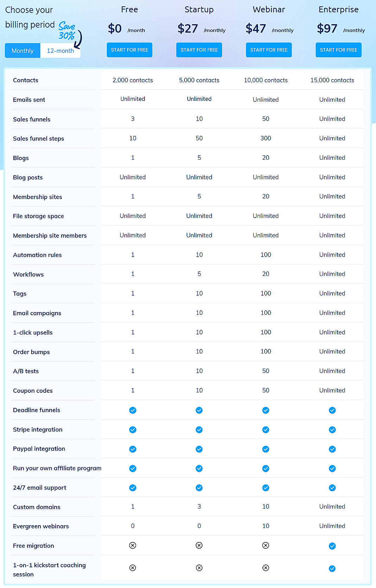The image size is (376, 588).
Task: Click the 24/7 email support checkmark under Webinar
Action: coord(265,488)
